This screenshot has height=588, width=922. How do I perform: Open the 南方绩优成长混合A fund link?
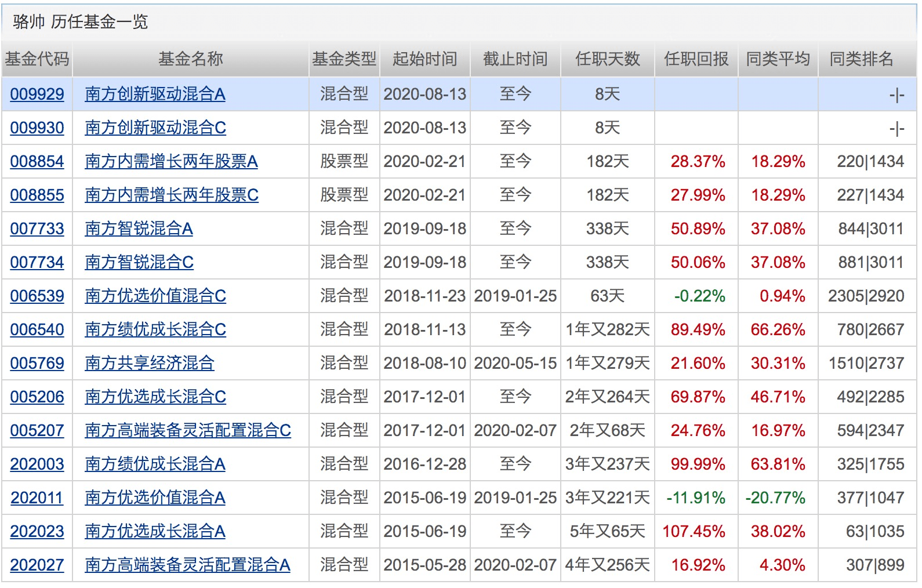(155, 464)
